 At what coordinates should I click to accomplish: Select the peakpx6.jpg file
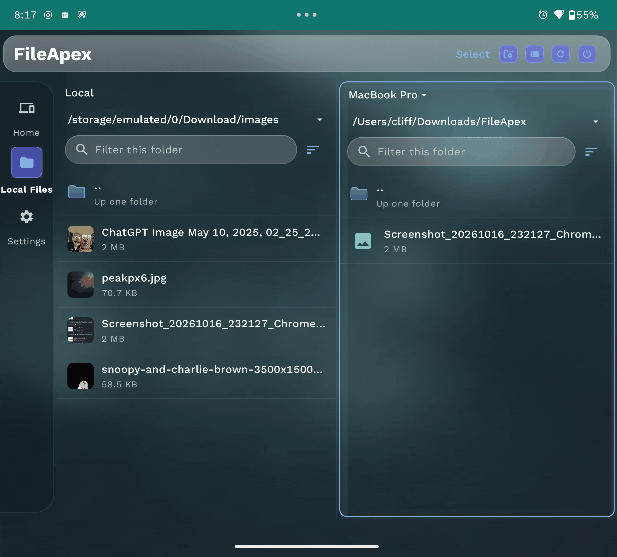tap(197, 285)
